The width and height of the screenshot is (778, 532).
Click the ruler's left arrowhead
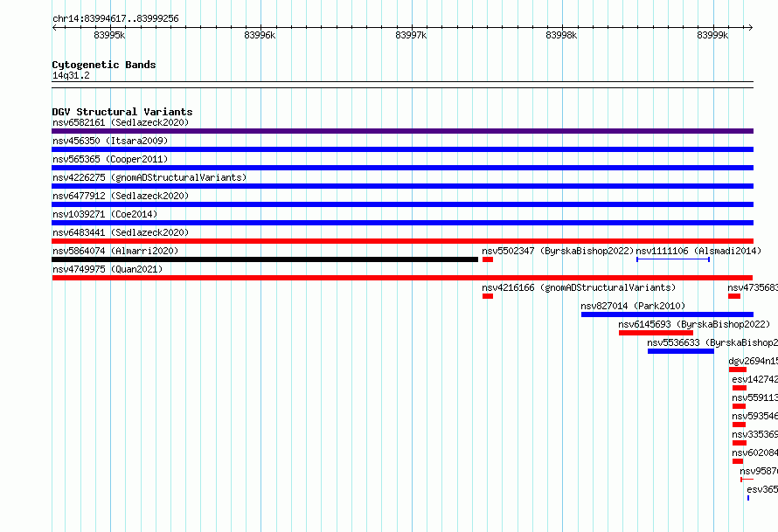tap(54, 27)
